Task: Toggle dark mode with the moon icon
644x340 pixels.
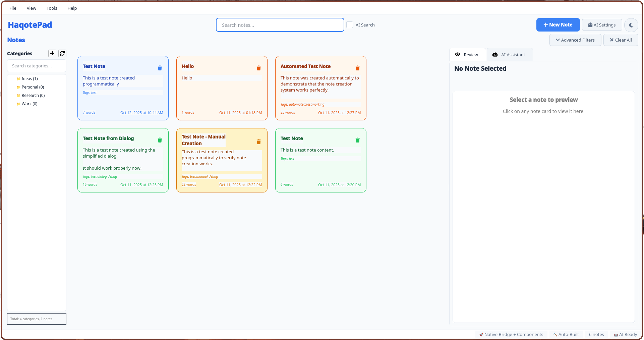Action: (631, 25)
